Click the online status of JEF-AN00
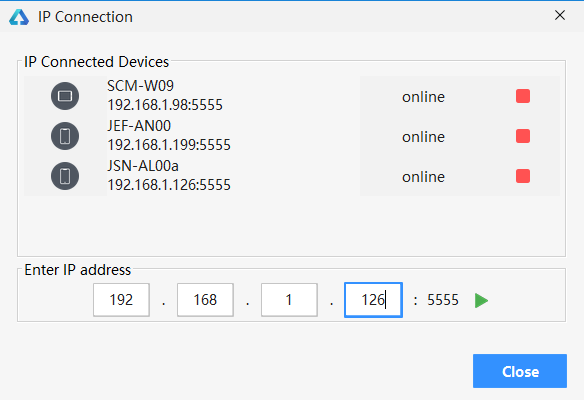The image size is (584, 400). (423, 137)
